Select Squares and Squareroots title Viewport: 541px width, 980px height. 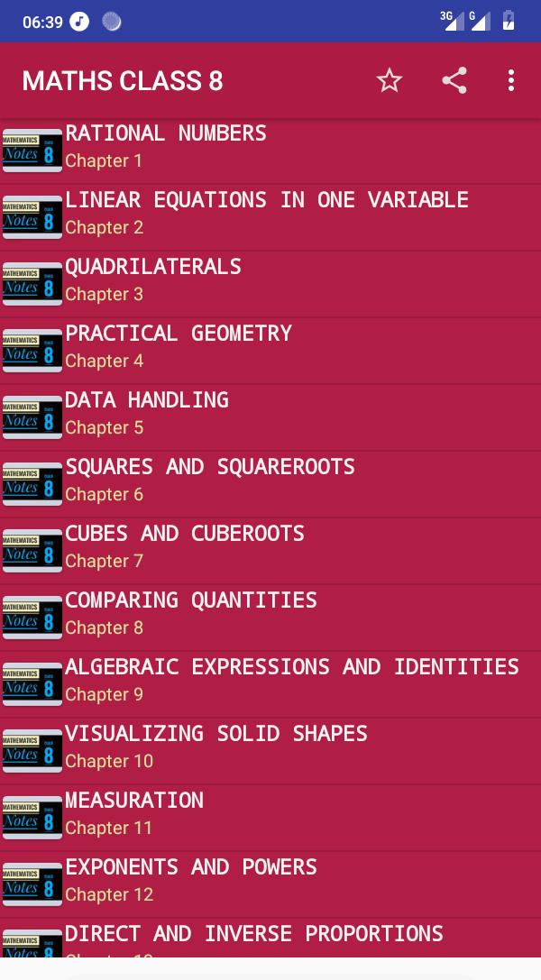click(x=210, y=467)
